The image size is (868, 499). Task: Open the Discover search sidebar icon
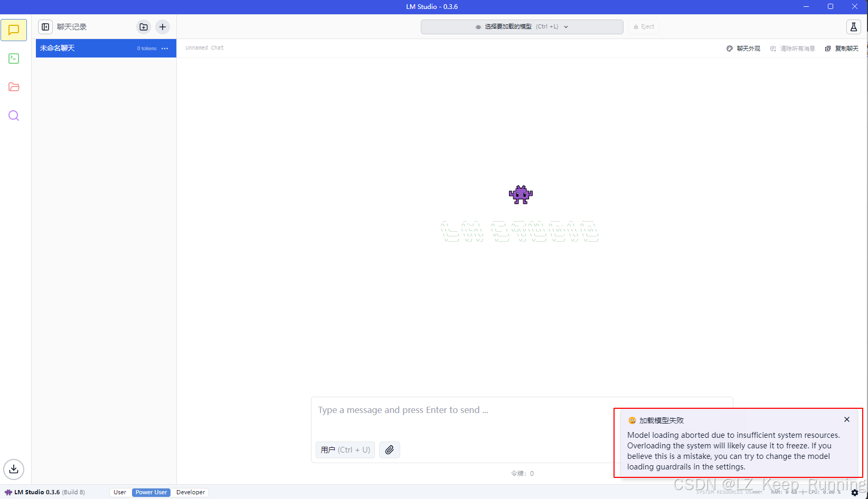point(14,116)
